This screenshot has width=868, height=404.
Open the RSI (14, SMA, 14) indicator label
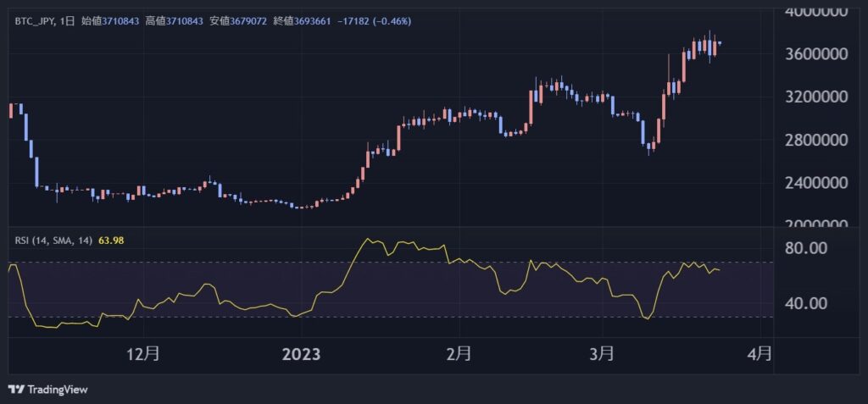point(55,241)
